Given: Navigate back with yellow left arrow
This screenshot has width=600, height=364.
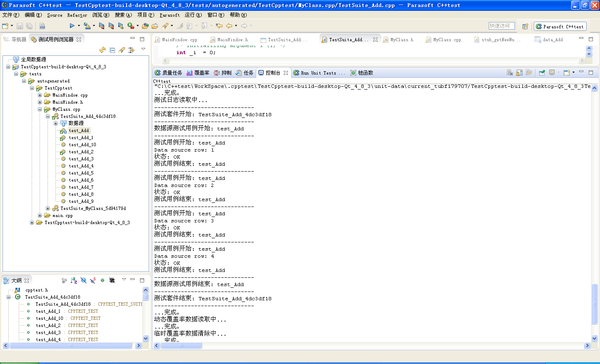Looking at the screenshot, I should pos(229,26).
